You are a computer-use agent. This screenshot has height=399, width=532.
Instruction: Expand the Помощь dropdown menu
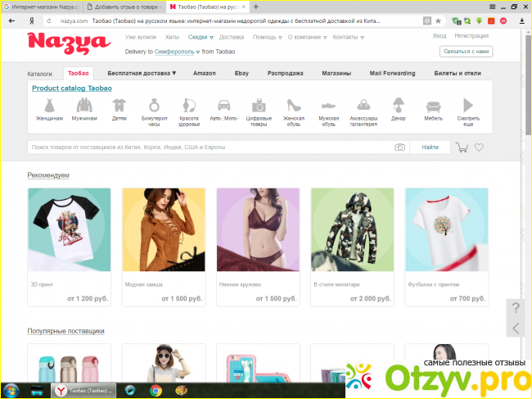tap(267, 37)
